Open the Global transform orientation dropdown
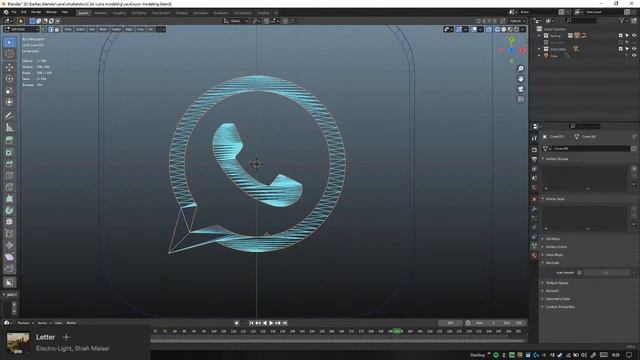Viewport: 640px width, 360px height. (236, 21)
